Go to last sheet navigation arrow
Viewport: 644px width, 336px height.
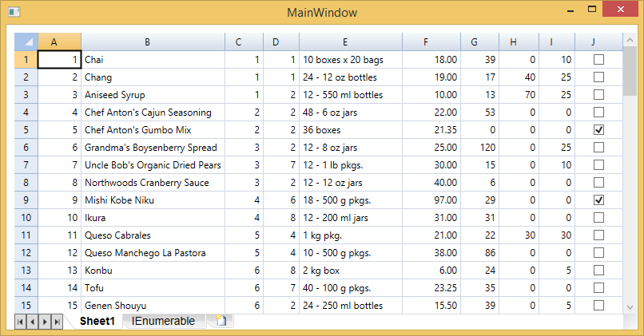[x=57, y=322]
